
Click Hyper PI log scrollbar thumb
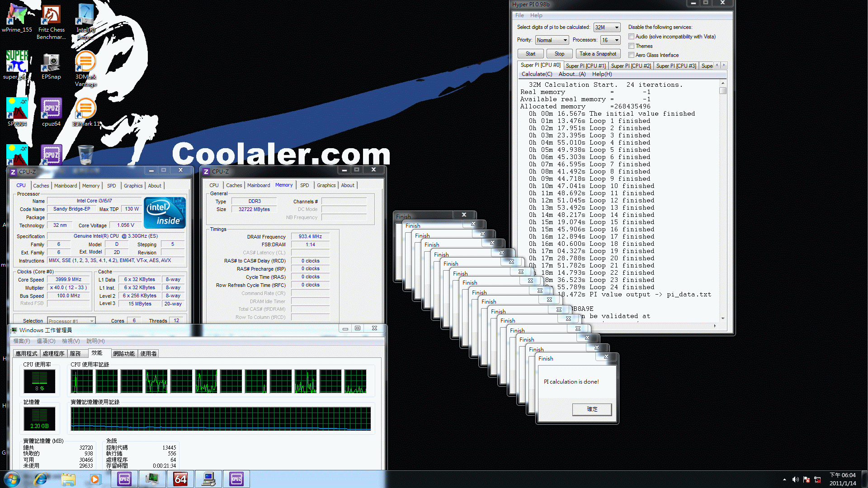click(x=723, y=90)
